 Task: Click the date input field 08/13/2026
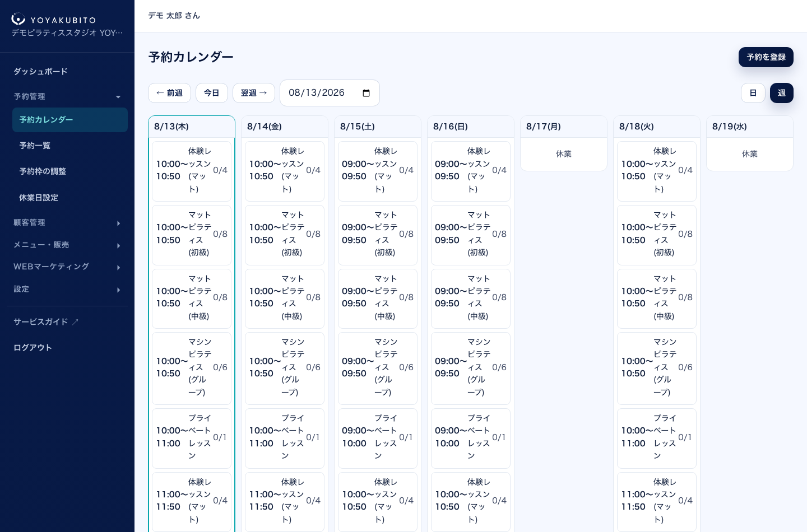[x=330, y=93]
